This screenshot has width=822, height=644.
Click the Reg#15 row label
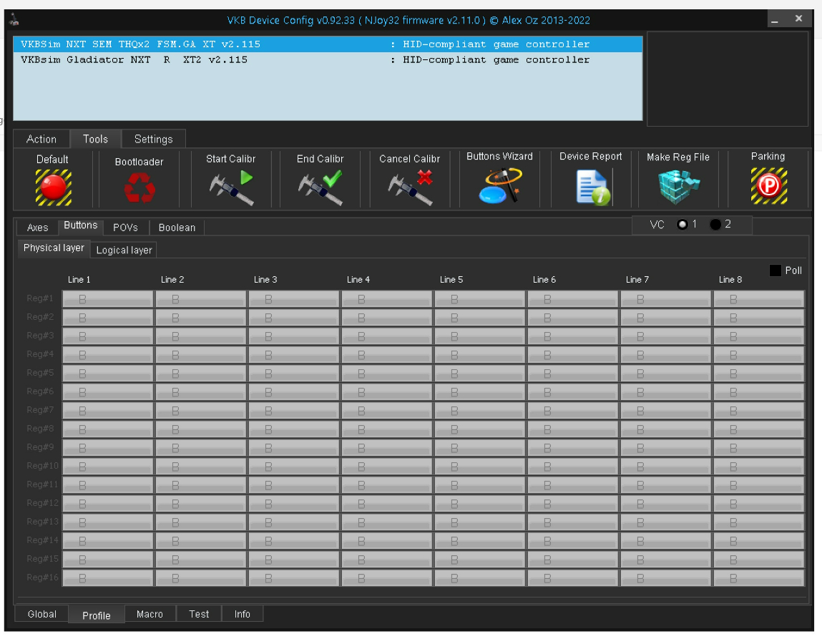click(42, 559)
